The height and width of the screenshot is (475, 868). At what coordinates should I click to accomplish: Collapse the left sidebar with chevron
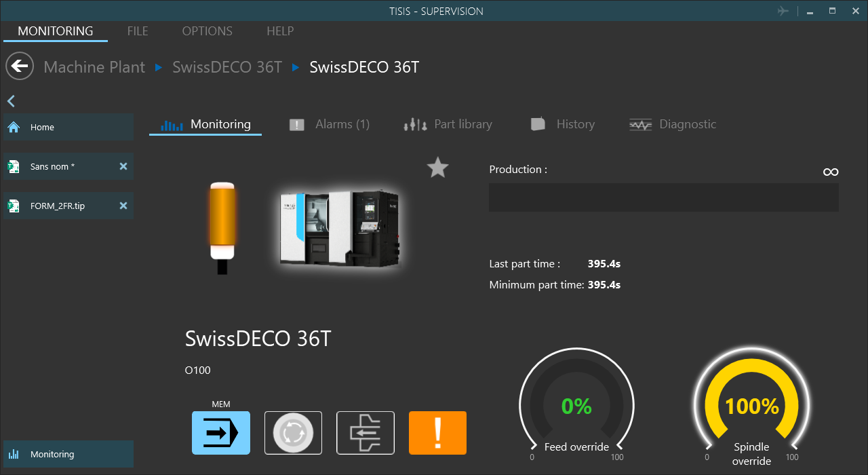[11, 101]
